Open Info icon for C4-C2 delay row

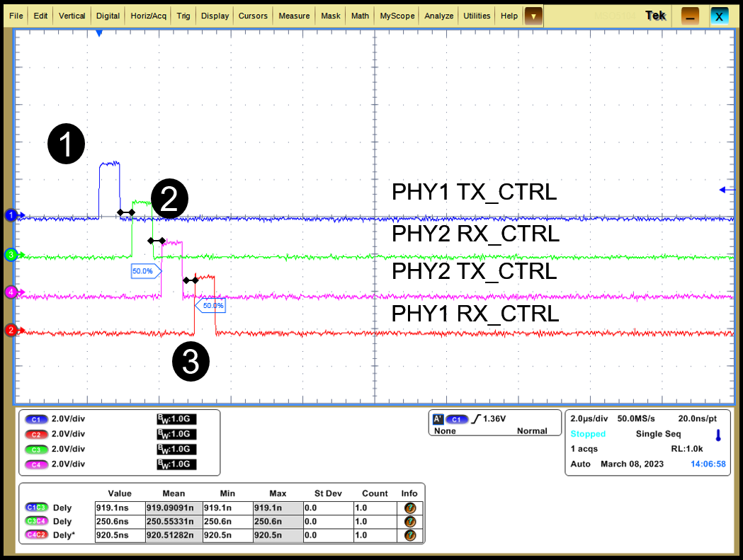click(x=409, y=536)
